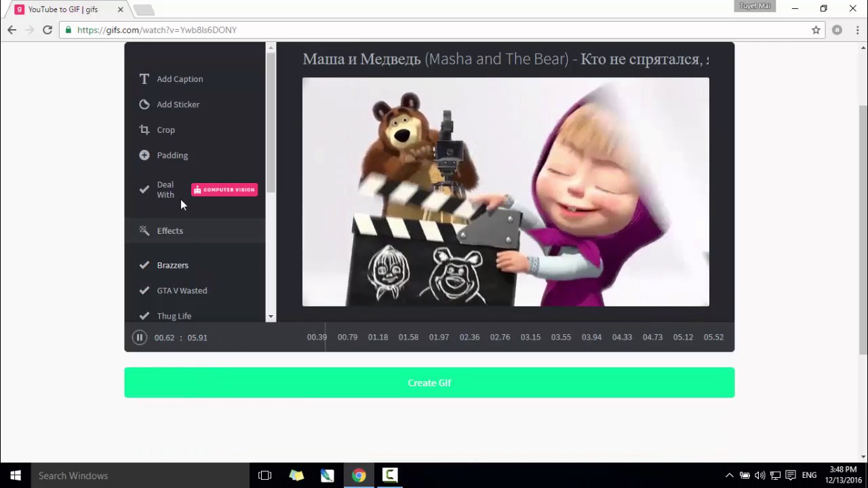Jump to timeline marker 03.15

(x=530, y=337)
